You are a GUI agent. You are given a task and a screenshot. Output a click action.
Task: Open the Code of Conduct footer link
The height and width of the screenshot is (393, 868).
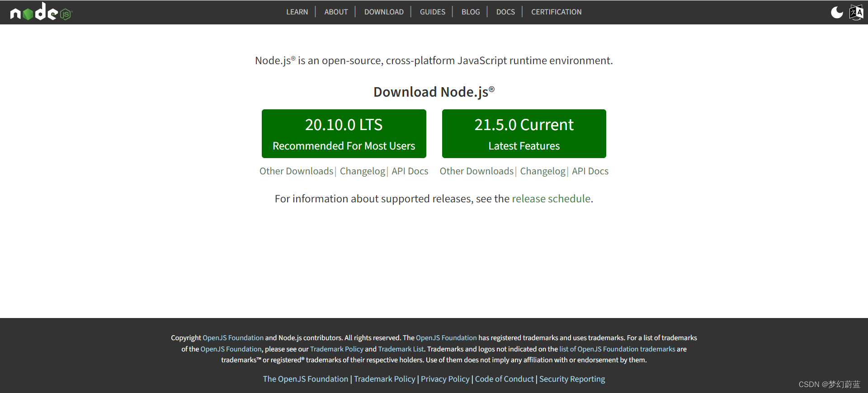pyautogui.click(x=505, y=379)
